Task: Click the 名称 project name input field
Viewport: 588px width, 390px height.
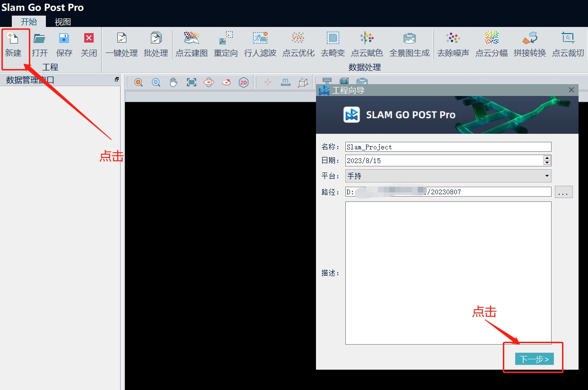Action: click(448, 147)
